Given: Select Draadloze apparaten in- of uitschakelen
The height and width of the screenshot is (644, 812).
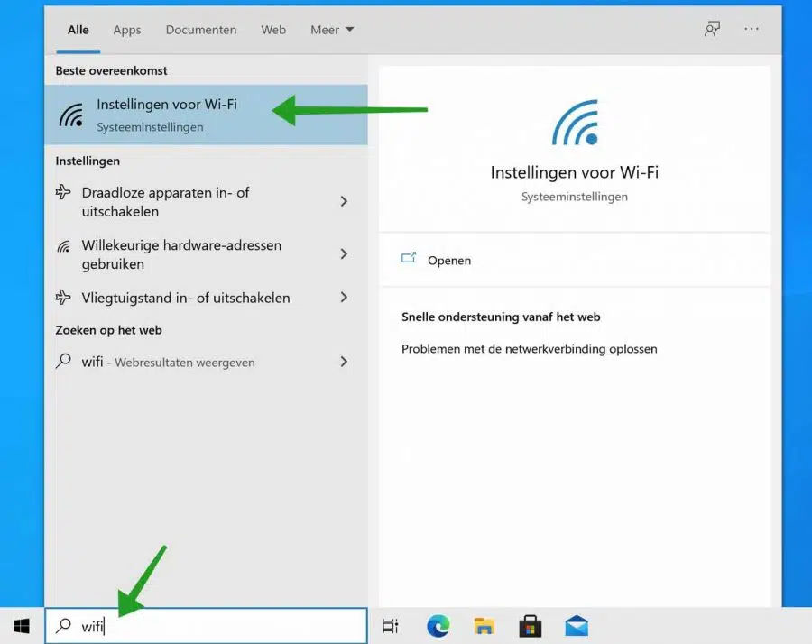Looking at the screenshot, I should 206,202.
